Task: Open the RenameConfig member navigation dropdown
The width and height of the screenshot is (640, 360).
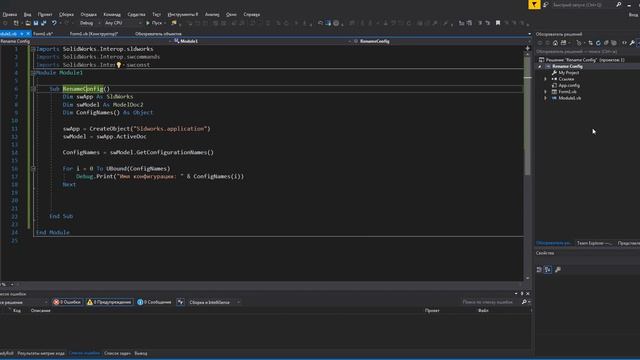Action: point(442,41)
